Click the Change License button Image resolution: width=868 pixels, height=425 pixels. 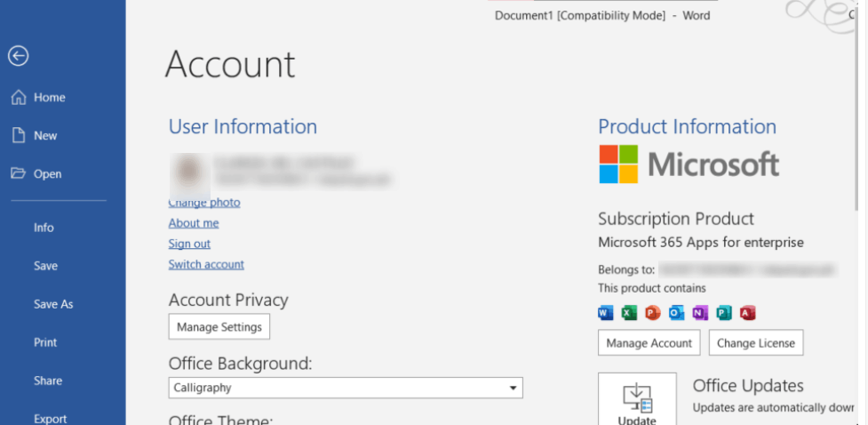(x=756, y=343)
